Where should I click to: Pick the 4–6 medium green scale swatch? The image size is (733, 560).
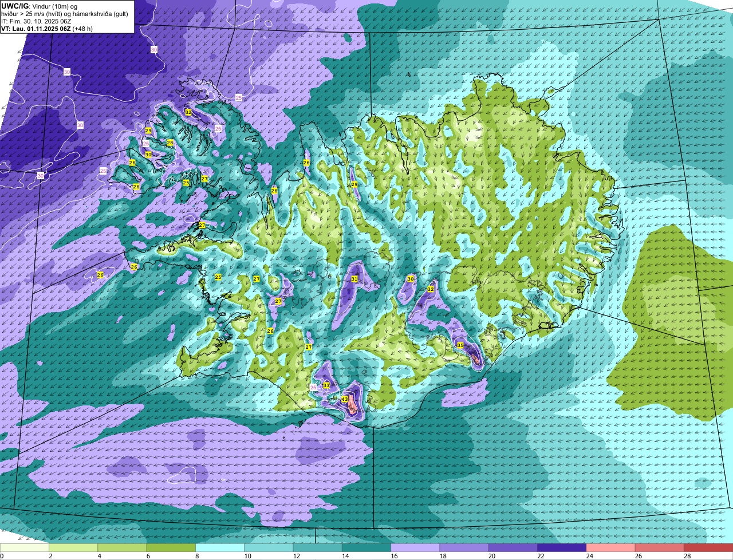tap(122, 547)
